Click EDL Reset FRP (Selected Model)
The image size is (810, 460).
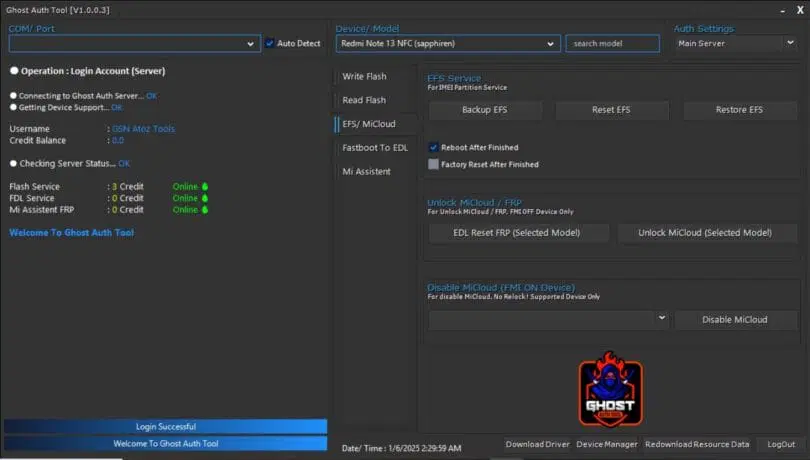(x=518, y=233)
